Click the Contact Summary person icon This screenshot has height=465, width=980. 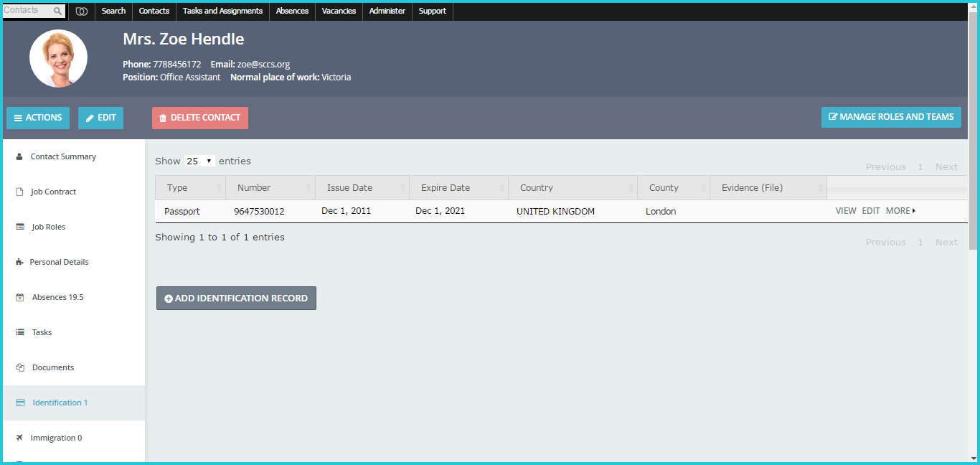click(19, 156)
